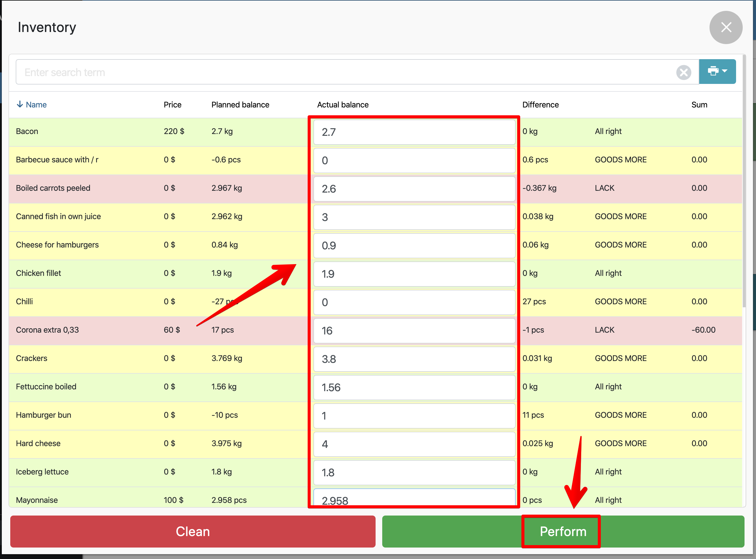756x559 pixels.
Task: Select Corona extra 0,33 actual balance input
Action: tap(414, 331)
